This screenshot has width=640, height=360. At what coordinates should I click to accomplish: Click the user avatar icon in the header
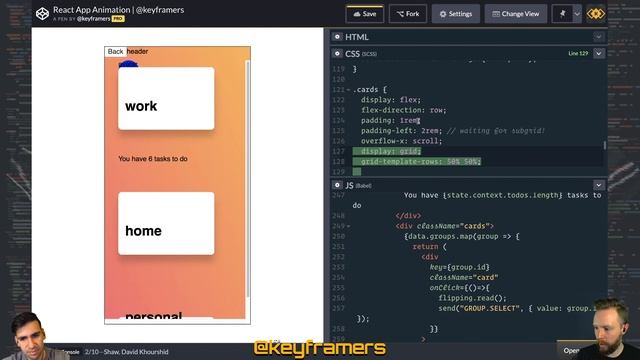[x=596, y=14]
